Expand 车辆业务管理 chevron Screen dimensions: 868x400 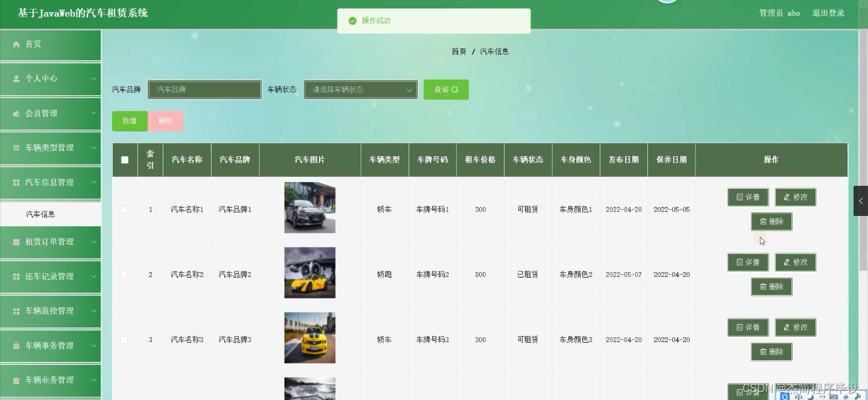pyautogui.click(x=93, y=381)
